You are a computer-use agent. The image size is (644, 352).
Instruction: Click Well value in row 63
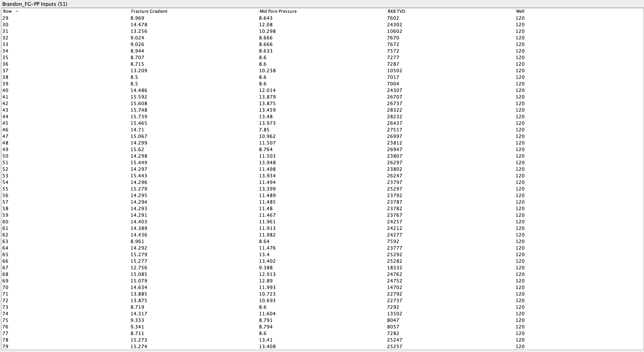click(520, 241)
